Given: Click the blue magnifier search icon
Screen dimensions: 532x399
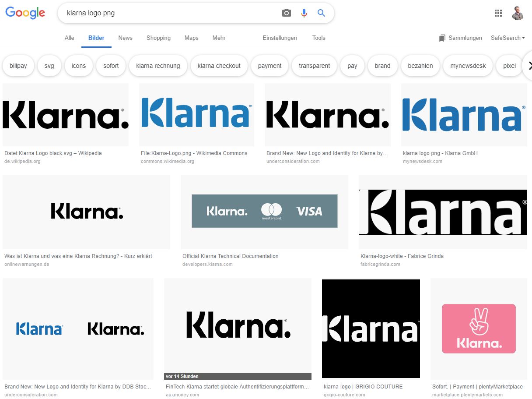Looking at the screenshot, I should (x=321, y=13).
